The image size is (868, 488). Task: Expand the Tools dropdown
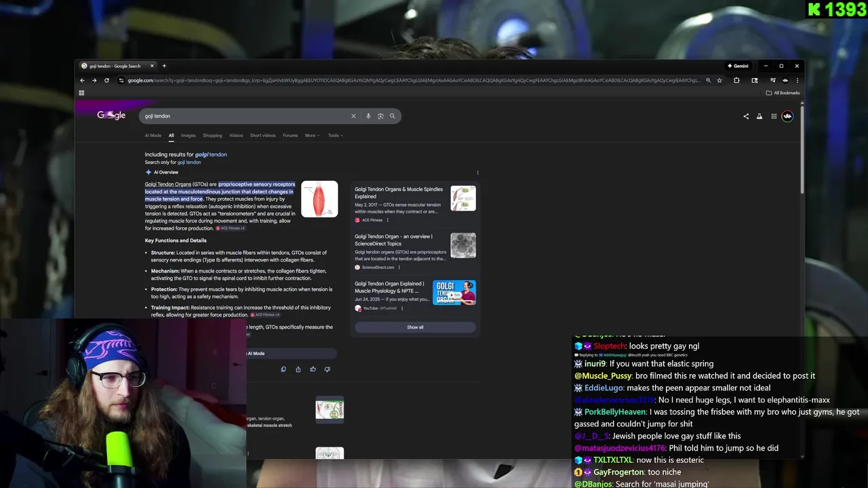(x=335, y=136)
